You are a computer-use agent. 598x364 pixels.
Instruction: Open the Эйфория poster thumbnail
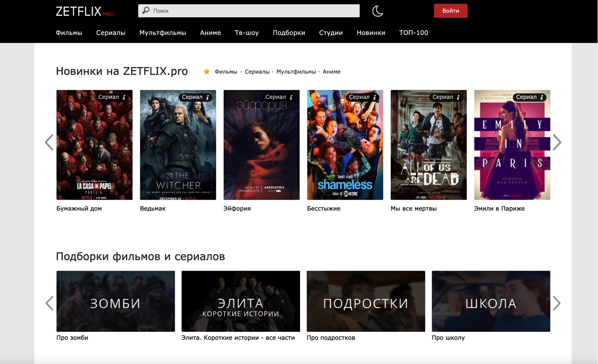[x=261, y=145]
